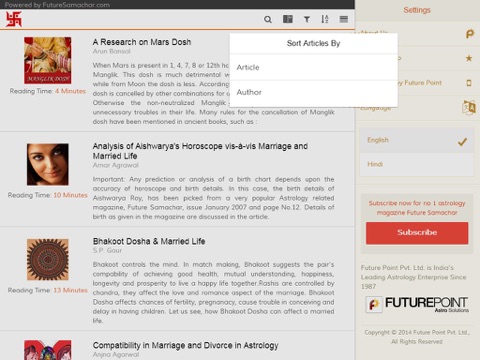Open the hamburger menu icon

click(344, 19)
